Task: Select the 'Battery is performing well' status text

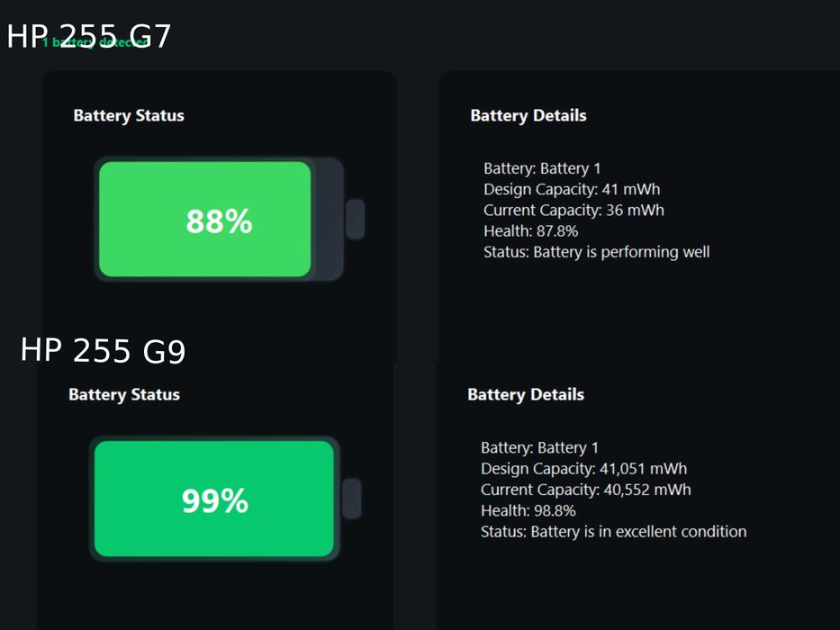Action: [621, 252]
